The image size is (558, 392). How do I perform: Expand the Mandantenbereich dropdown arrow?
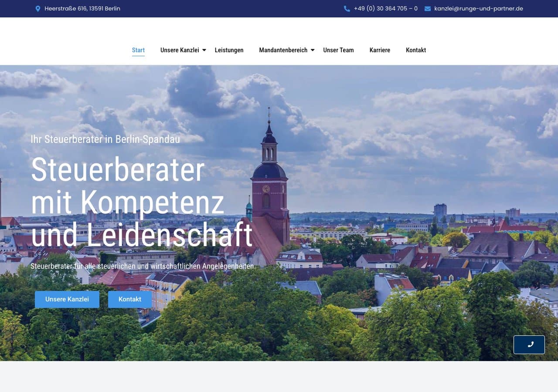point(312,50)
